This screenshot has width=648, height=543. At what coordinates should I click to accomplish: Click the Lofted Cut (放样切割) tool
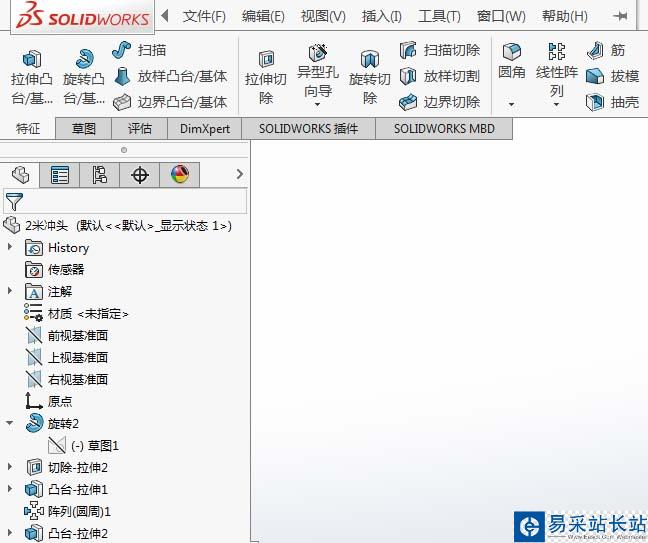440,76
